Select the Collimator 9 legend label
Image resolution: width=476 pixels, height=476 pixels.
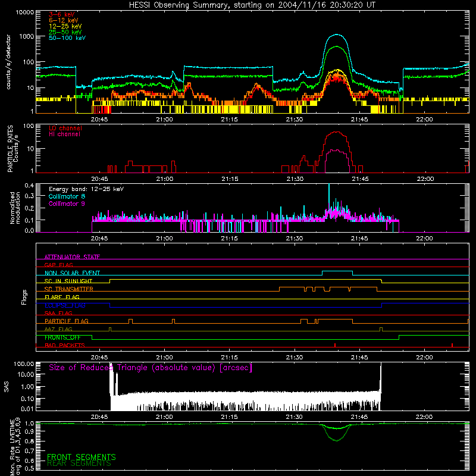(x=67, y=203)
